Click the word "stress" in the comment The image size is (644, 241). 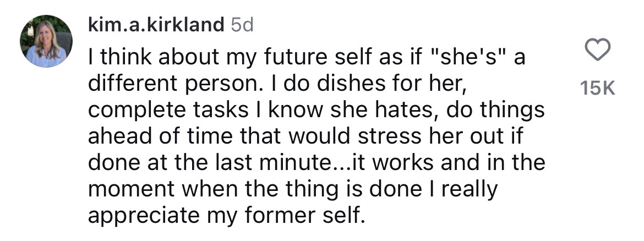tap(389, 136)
